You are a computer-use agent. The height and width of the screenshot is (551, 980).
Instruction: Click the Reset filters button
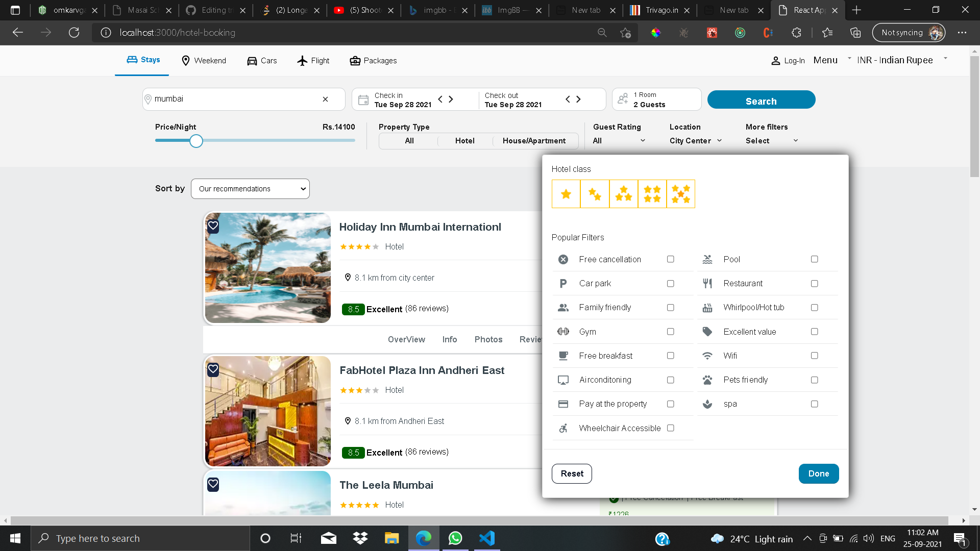point(572,473)
